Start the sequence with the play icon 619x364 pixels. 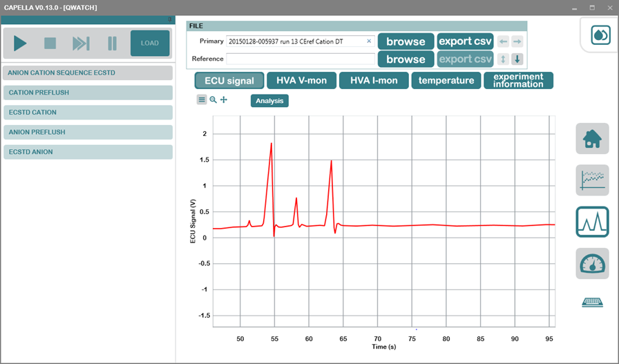click(x=20, y=43)
